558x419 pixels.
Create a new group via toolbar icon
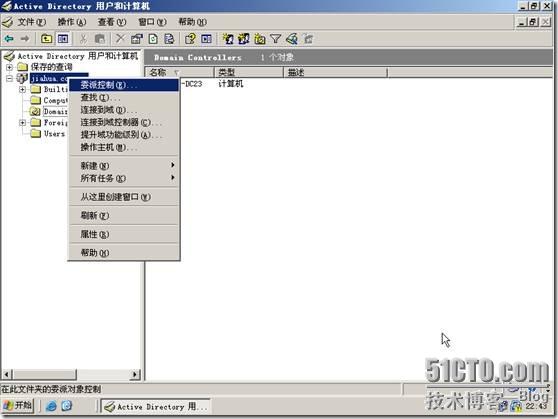coord(244,38)
